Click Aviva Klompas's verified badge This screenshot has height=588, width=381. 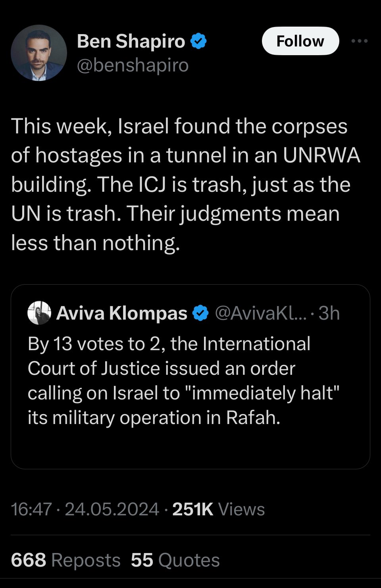pyautogui.click(x=200, y=313)
